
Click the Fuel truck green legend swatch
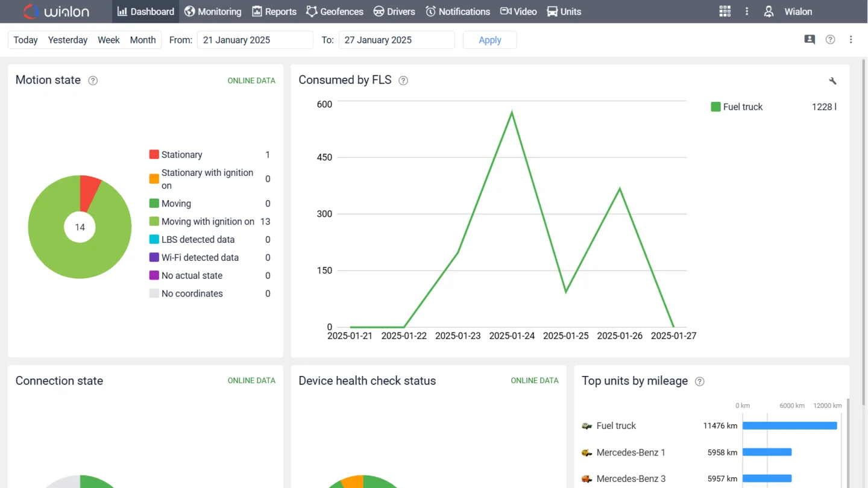(x=715, y=107)
